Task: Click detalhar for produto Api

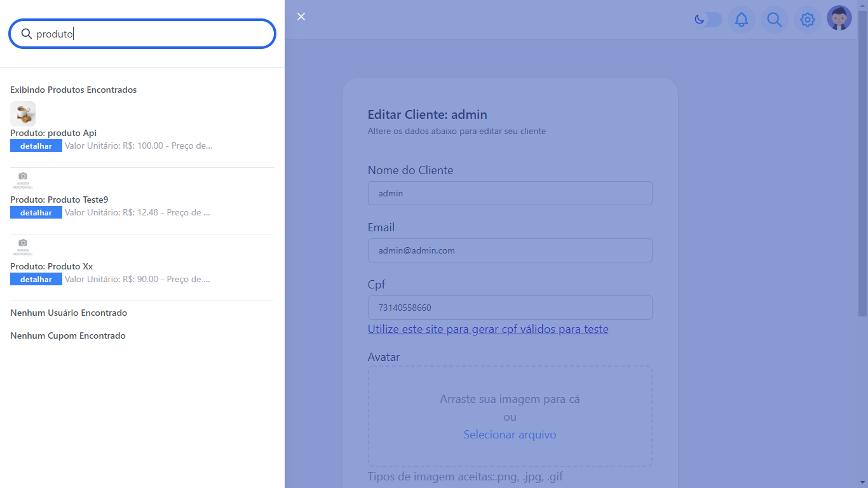Action: [x=36, y=146]
